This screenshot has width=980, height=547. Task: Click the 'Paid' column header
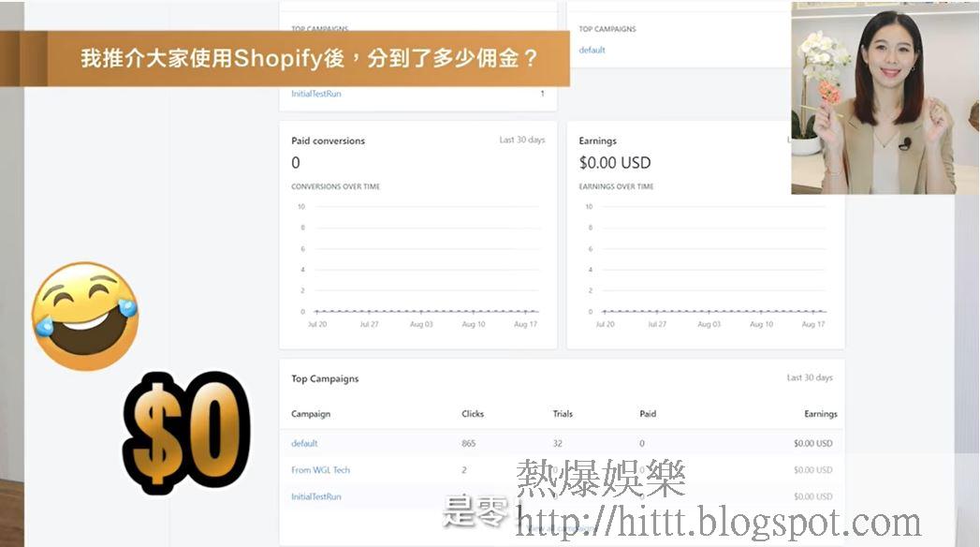pyautogui.click(x=648, y=414)
